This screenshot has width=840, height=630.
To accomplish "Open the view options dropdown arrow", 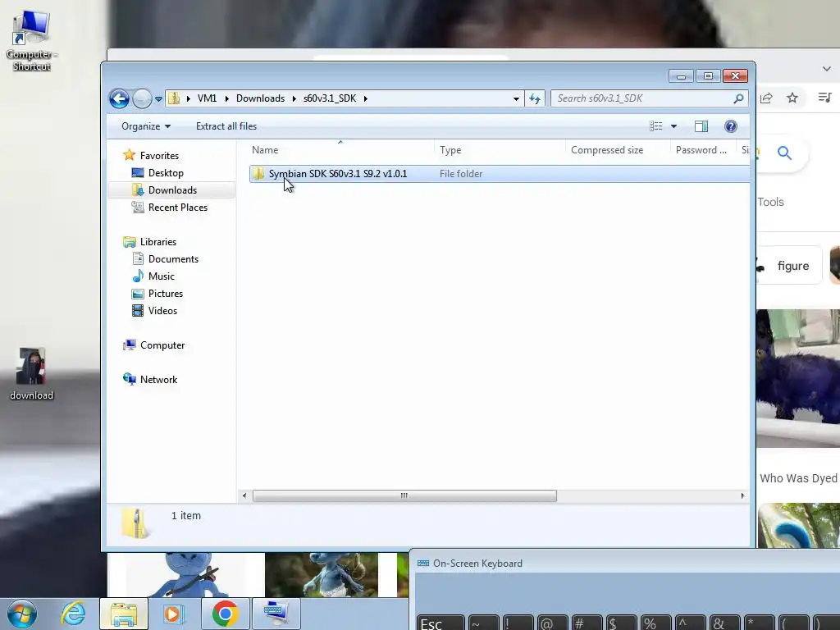I will coord(674,126).
